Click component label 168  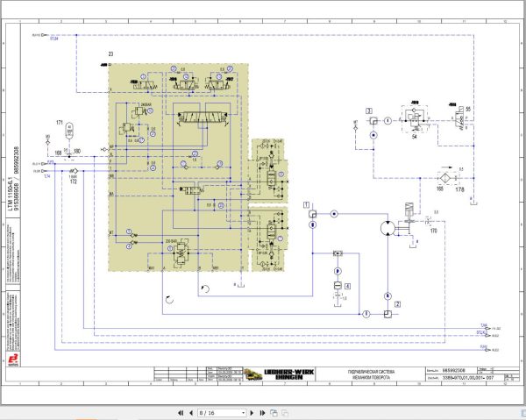pyautogui.click(x=58, y=153)
